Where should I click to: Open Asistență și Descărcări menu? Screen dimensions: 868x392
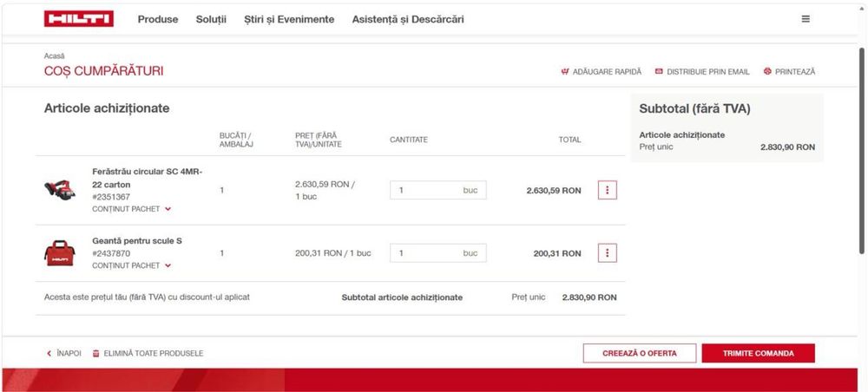pos(408,19)
